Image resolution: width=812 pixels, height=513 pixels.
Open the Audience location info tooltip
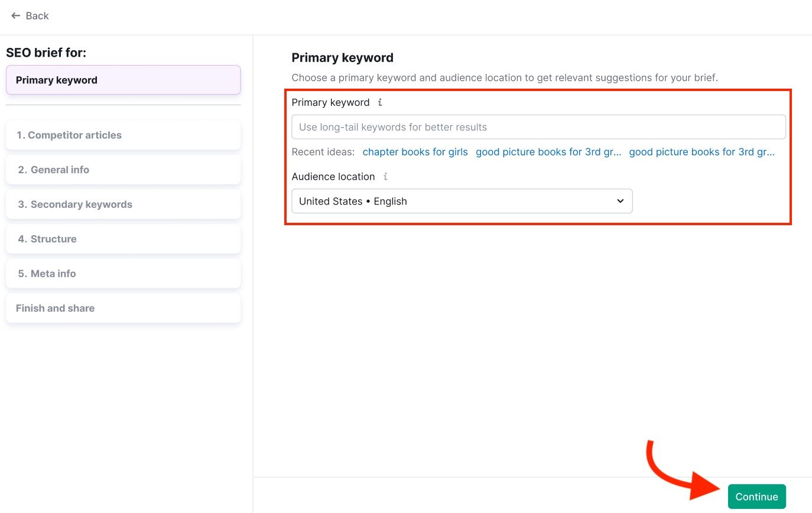coord(385,176)
